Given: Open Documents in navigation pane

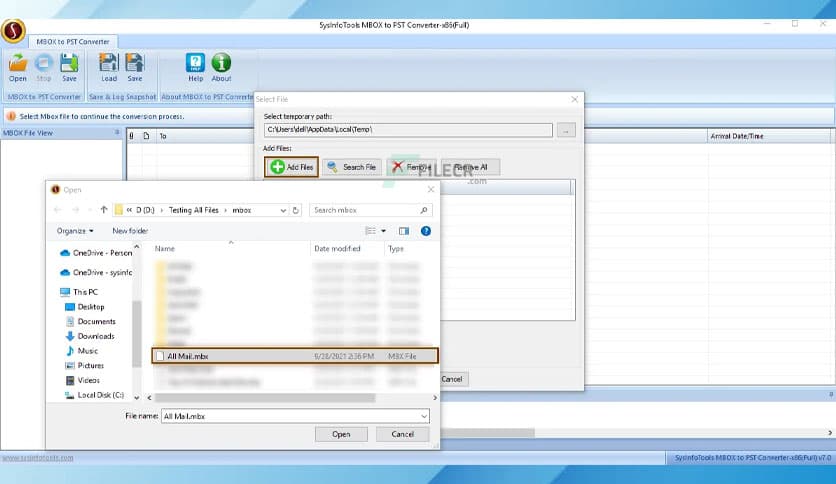Looking at the screenshot, I should pos(90,321).
